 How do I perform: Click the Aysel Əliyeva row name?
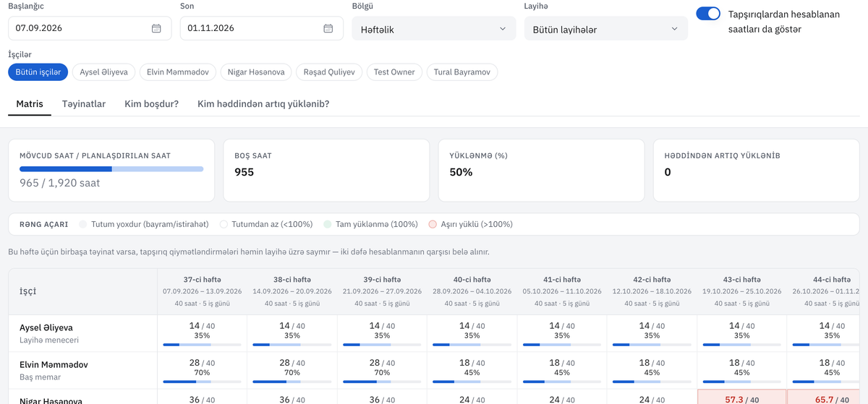coord(46,328)
